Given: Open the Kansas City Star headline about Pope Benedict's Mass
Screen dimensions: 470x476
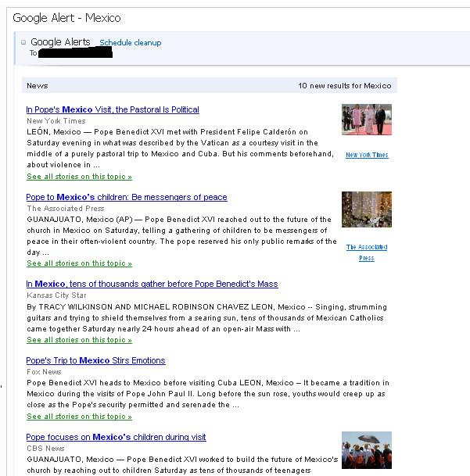Looking at the screenshot, I should point(152,284).
